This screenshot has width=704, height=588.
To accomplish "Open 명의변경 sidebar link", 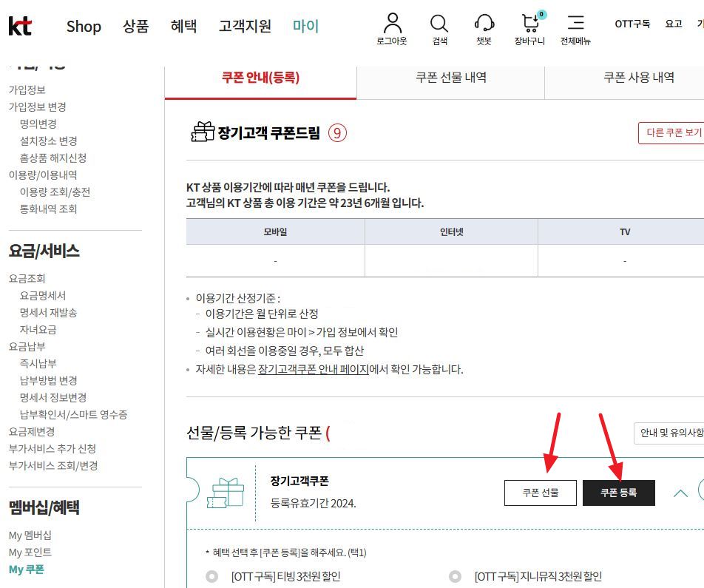I will pos(38,124).
